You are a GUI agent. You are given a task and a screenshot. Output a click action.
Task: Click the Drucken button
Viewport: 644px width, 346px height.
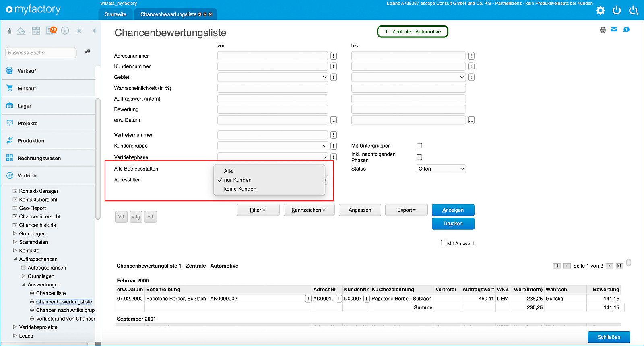pyautogui.click(x=453, y=224)
